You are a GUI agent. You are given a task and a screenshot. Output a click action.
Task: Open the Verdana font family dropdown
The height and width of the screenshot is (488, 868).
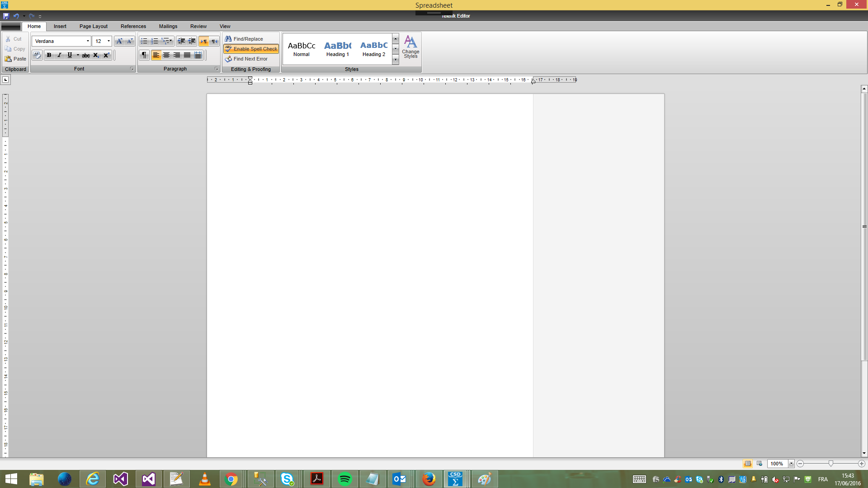pos(88,41)
